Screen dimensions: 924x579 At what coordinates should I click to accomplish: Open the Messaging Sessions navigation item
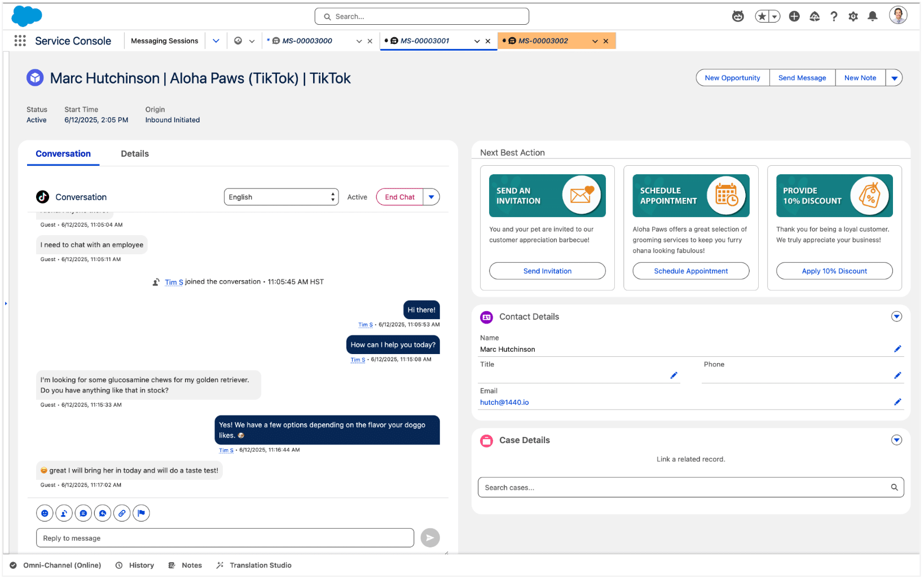pyautogui.click(x=165, y=41)
